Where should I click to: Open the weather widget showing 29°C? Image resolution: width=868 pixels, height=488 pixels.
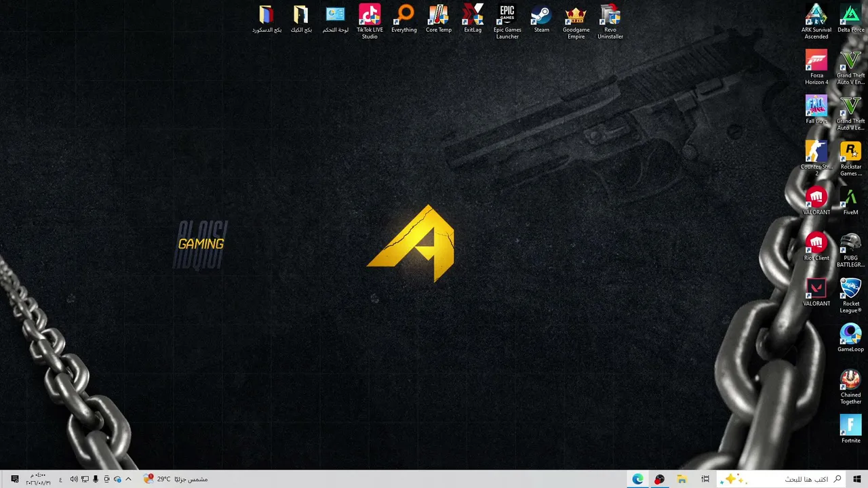(x=176, y=479)
